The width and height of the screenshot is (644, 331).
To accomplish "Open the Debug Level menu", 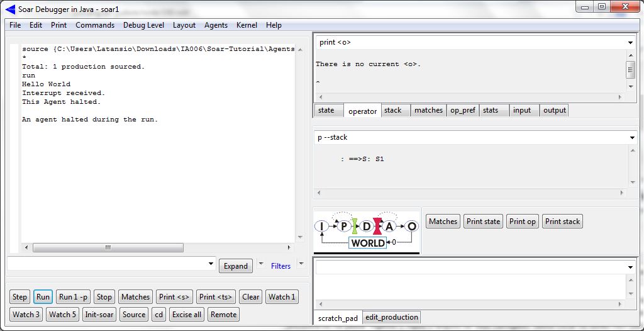I will (143, 25).
